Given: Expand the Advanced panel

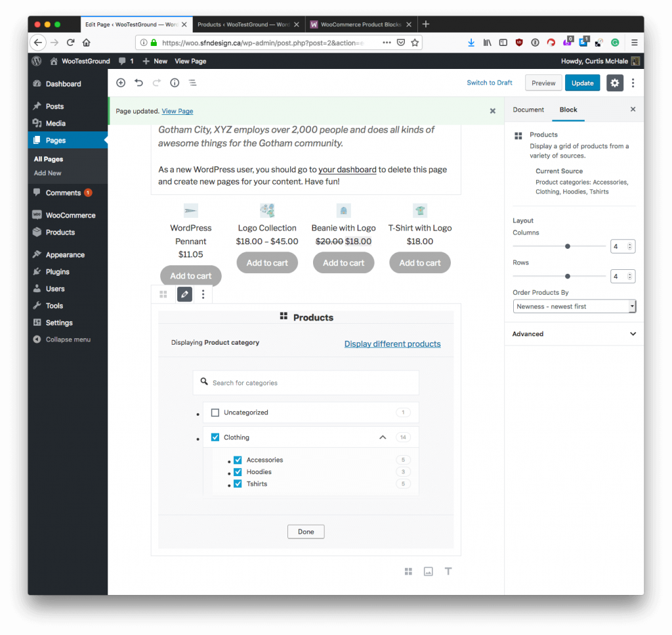Looking at the screenshot, I should (574, 334).
